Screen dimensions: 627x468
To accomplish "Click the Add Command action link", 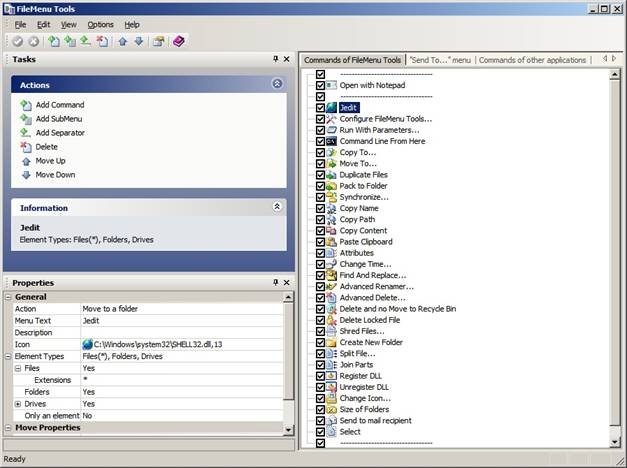I will [60, 105].
